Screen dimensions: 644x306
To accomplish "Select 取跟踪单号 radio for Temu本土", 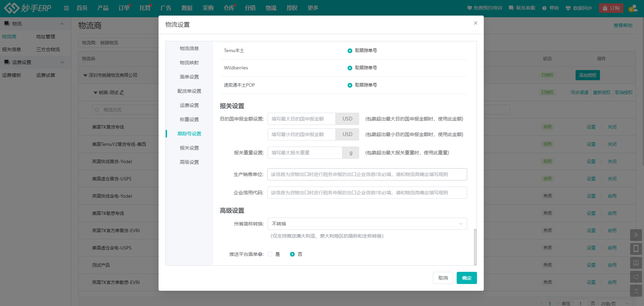I will 350,50.
